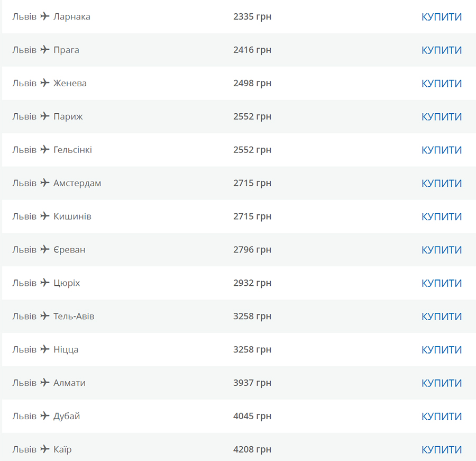
Task: Click КУПИТИ in the Ніцца row
Action: pyautogui.click(x=442, y=350)
